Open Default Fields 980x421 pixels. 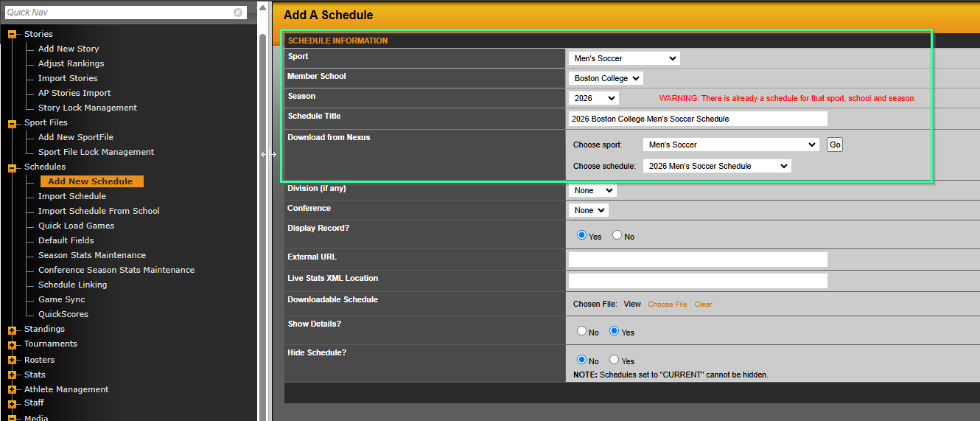coord(66,240)
